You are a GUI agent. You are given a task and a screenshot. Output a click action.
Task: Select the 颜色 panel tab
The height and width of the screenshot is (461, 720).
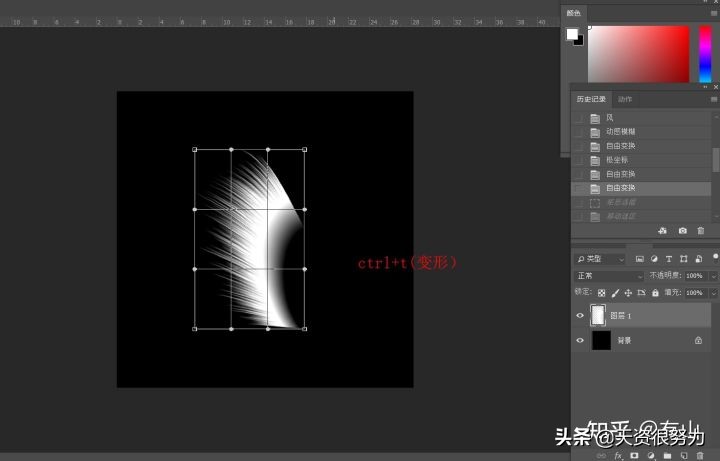point(574,13)
